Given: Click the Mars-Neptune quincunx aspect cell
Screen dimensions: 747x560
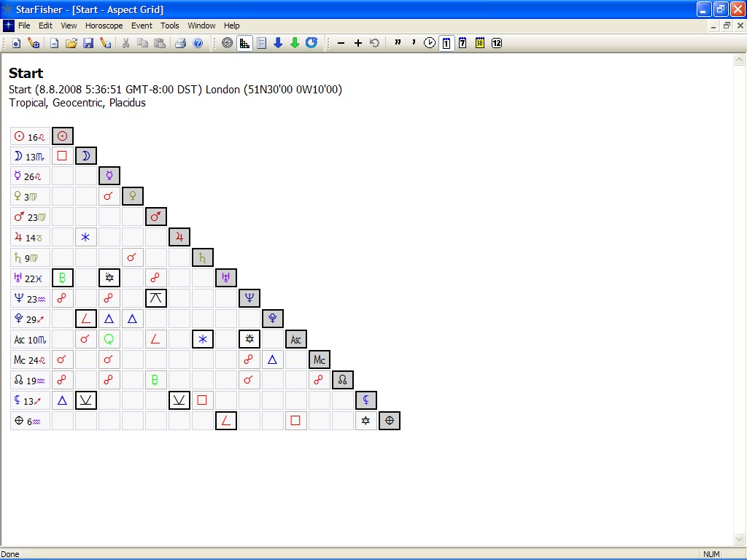Looking at the screenshot, I should click(156, 298).
